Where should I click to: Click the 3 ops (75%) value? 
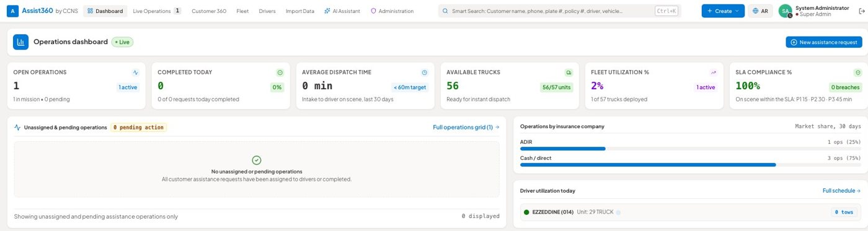click(x=844, y=158)
